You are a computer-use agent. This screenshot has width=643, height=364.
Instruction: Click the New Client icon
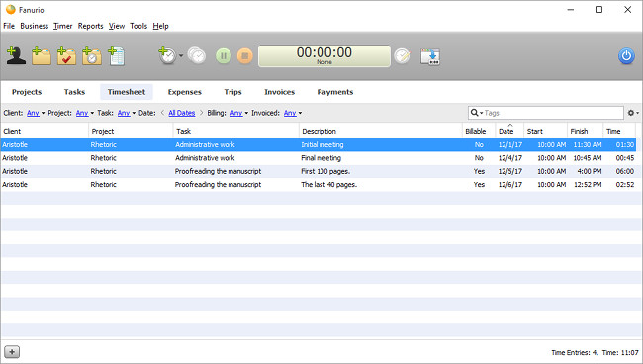[16, 55]
